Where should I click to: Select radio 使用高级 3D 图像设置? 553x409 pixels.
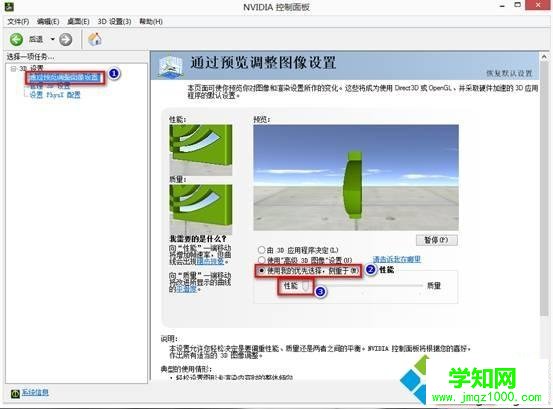click(x=261, y=260)
